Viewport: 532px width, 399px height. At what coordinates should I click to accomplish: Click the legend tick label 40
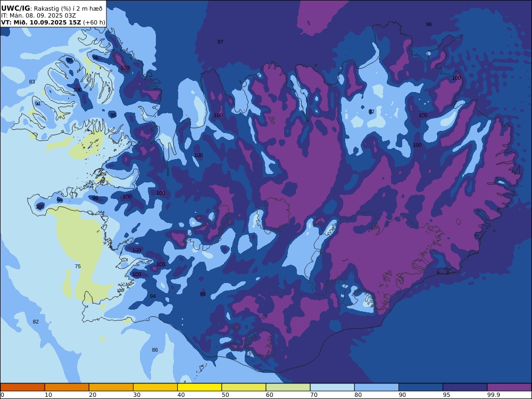[x=181, y=395]
